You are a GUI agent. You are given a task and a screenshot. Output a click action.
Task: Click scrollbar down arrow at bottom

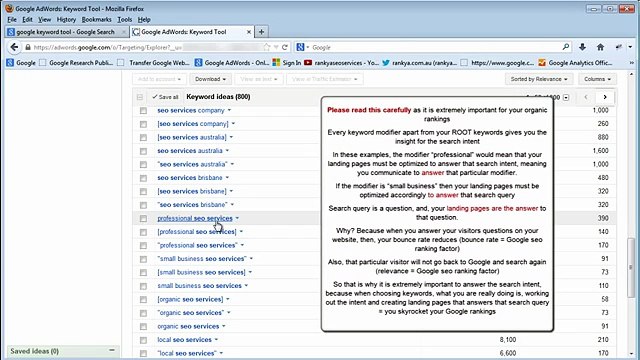click(x=631, y=353)
